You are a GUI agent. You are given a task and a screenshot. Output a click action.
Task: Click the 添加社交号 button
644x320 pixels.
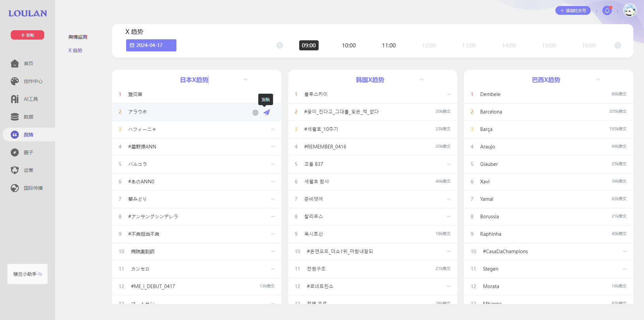pyautogui.click(x=573, y=11)
